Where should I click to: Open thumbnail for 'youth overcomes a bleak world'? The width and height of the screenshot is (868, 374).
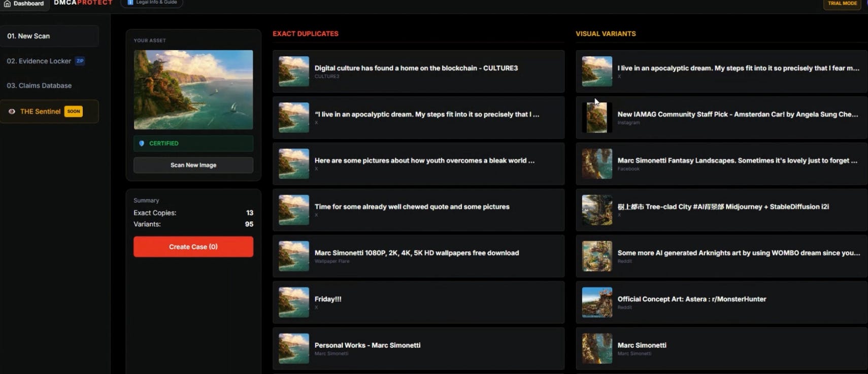coord(294,163)
